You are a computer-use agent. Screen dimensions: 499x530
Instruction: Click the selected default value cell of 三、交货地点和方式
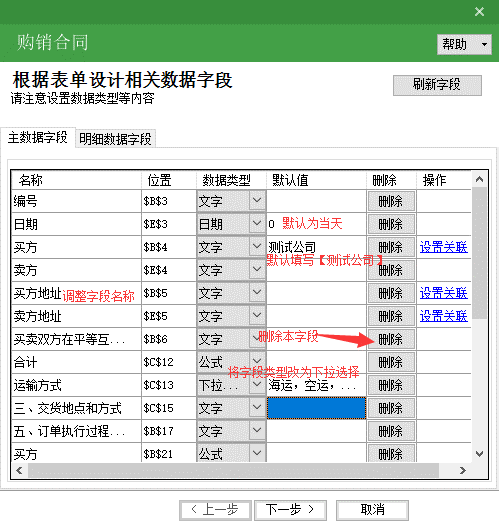pos(316,408)
